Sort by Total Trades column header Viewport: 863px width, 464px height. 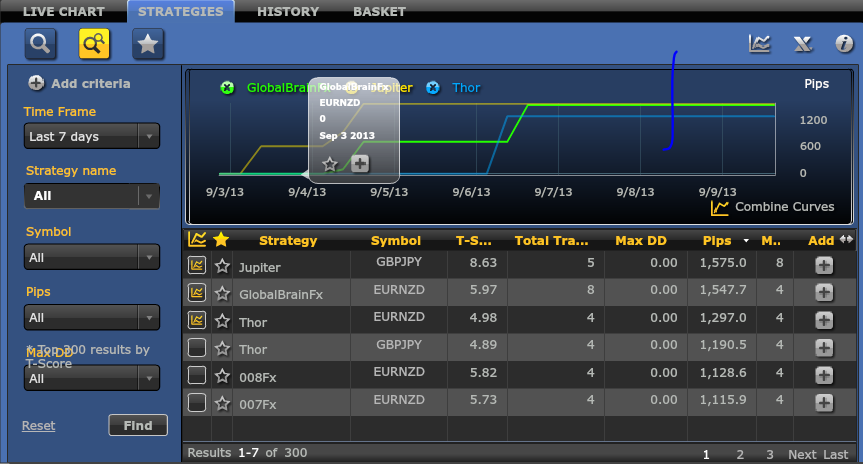(x=551, y=241)
